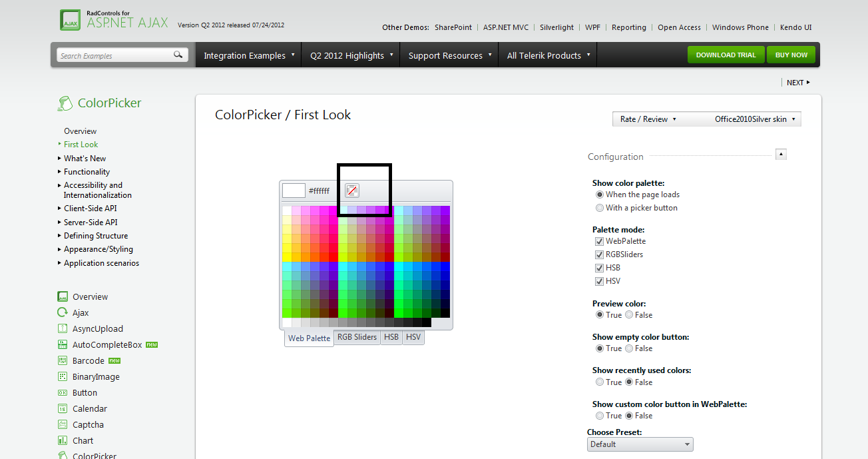Open the Ajax control demo icon
The height and width of the screenshot is (459, 868).
pyautogui.click(x=63, y=312)
